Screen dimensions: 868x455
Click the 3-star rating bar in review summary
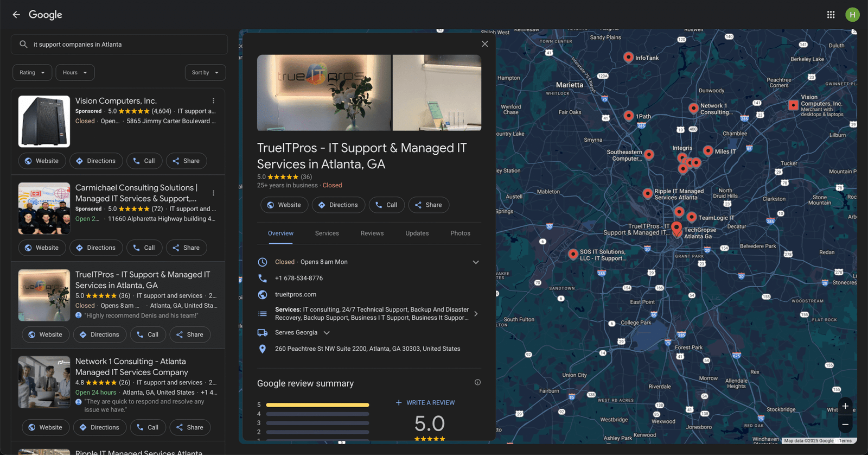pyautogui.click(x=317, y=423)
